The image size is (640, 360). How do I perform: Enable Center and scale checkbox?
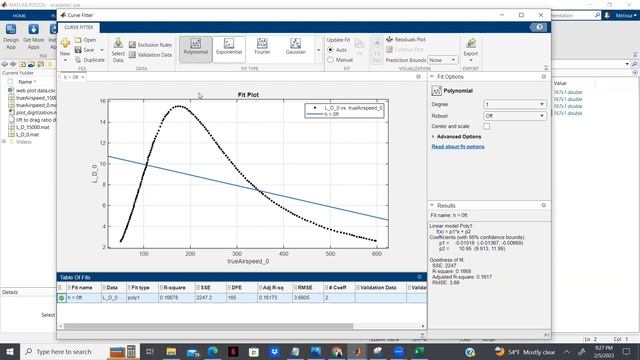tap(487, 127)
